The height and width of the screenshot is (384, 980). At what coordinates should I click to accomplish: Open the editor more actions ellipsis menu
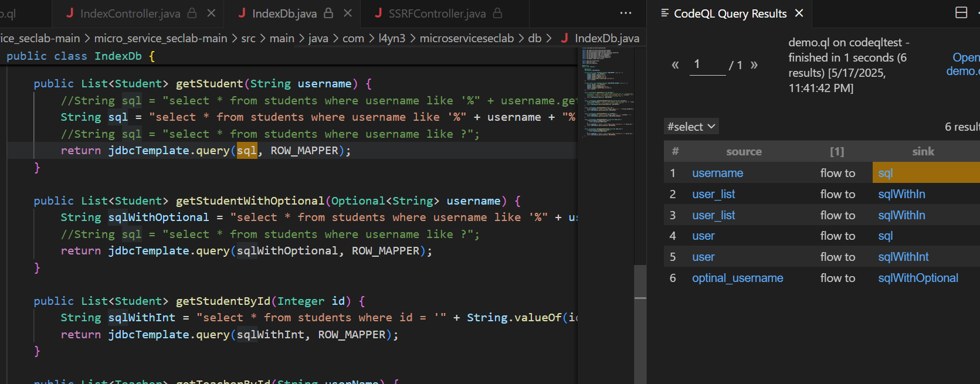click(626, 13)
